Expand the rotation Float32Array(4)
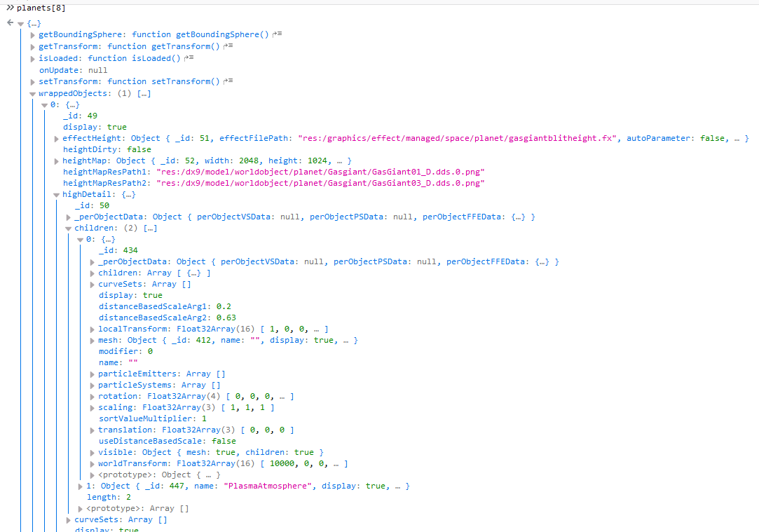The image size is (759, 532). tap(92, 397)
